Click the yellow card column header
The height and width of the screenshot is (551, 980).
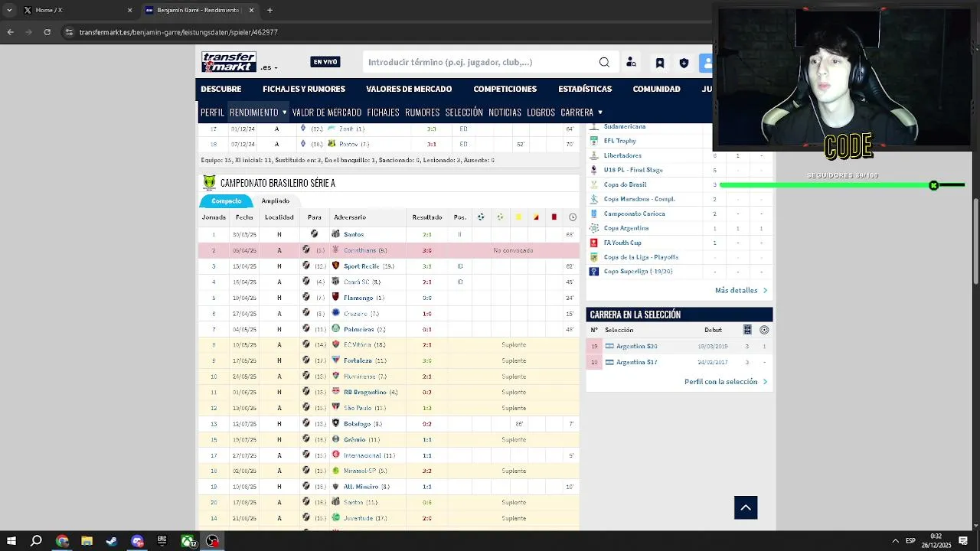(x=518, y=217)
